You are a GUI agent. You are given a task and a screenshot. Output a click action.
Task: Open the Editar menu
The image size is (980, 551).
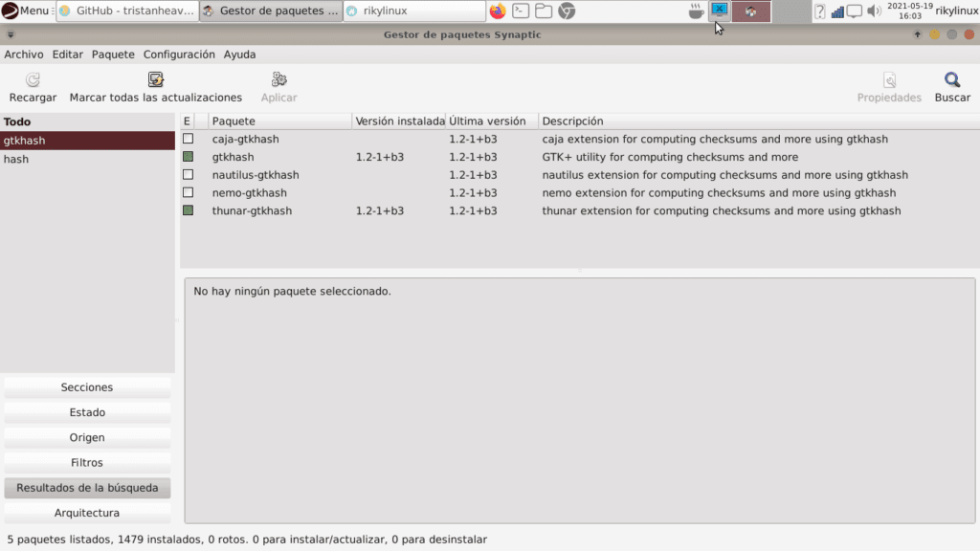pos(68,55)
